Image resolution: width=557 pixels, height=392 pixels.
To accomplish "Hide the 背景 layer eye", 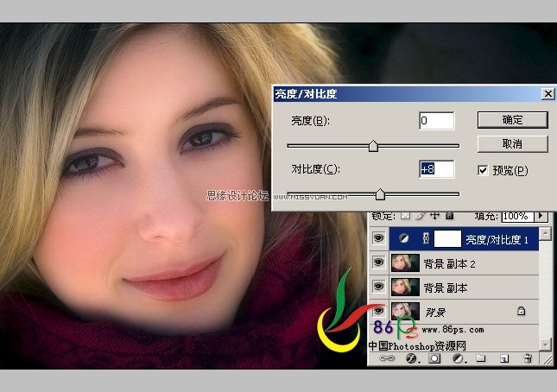I will click(x=379, y=311).
